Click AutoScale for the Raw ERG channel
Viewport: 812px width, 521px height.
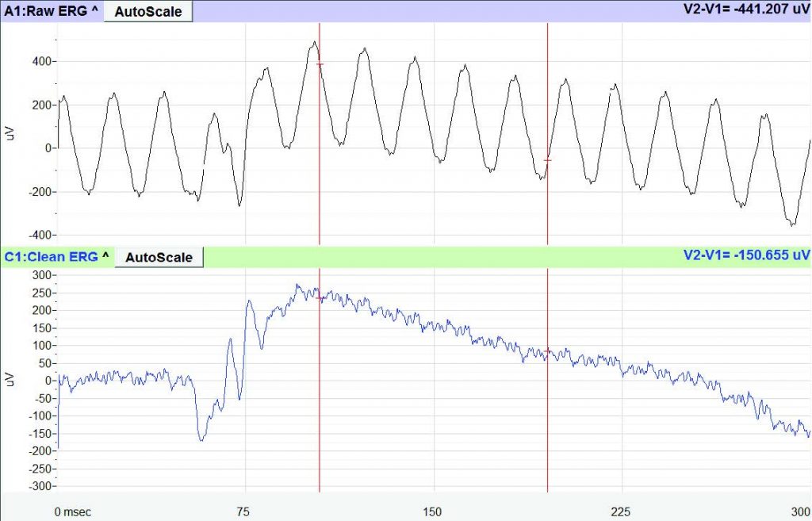pyautogui.click(x=147, y=11)
